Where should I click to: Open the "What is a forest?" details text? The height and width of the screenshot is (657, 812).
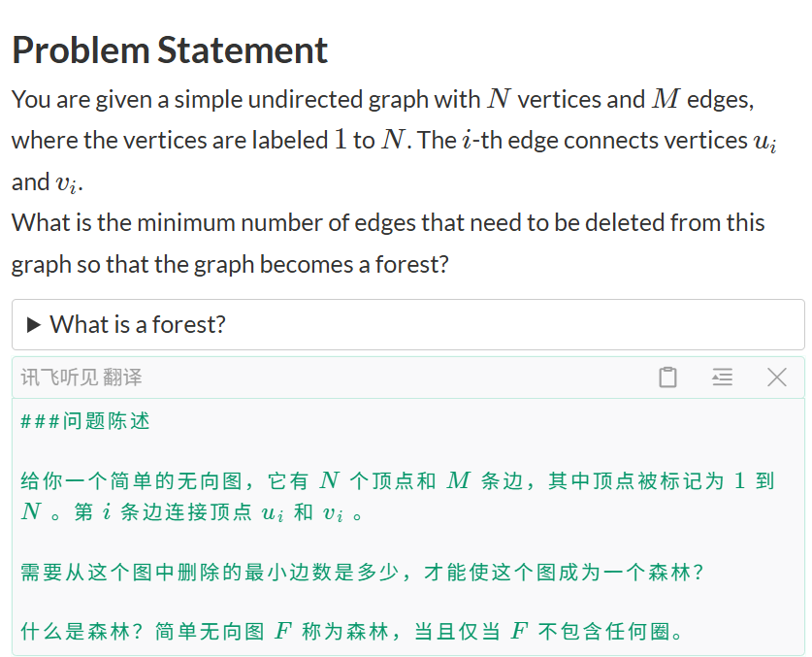(137, 325)
